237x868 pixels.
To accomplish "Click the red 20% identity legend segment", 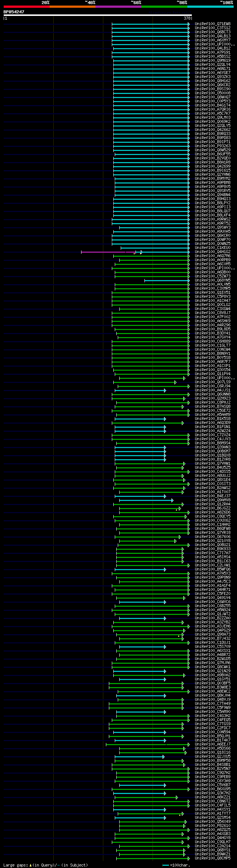I will pos(26,7).
